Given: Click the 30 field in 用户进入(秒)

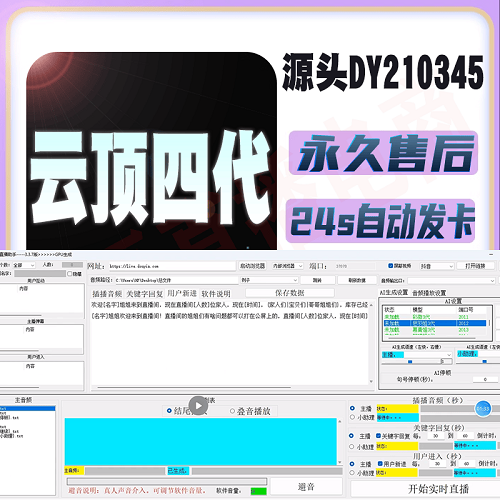Looking at the screenshot, I should (437, 464).
